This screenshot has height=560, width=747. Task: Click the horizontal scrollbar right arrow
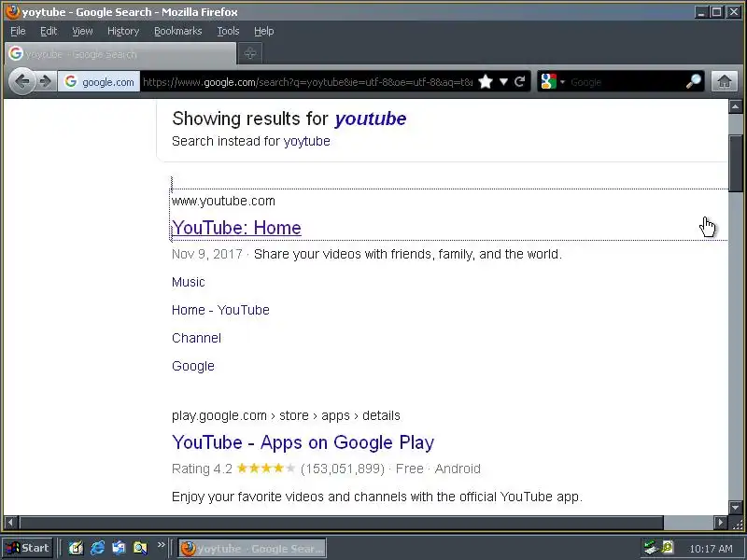click(x=721, y=523)
